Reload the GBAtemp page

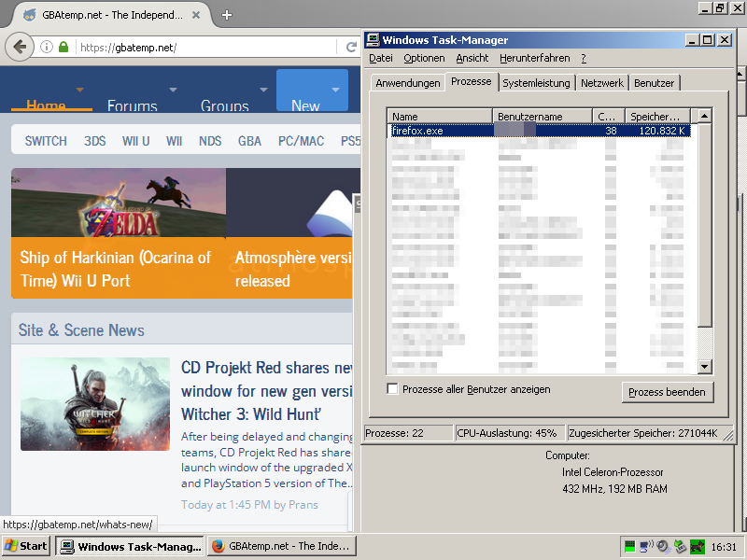(351, 48)
